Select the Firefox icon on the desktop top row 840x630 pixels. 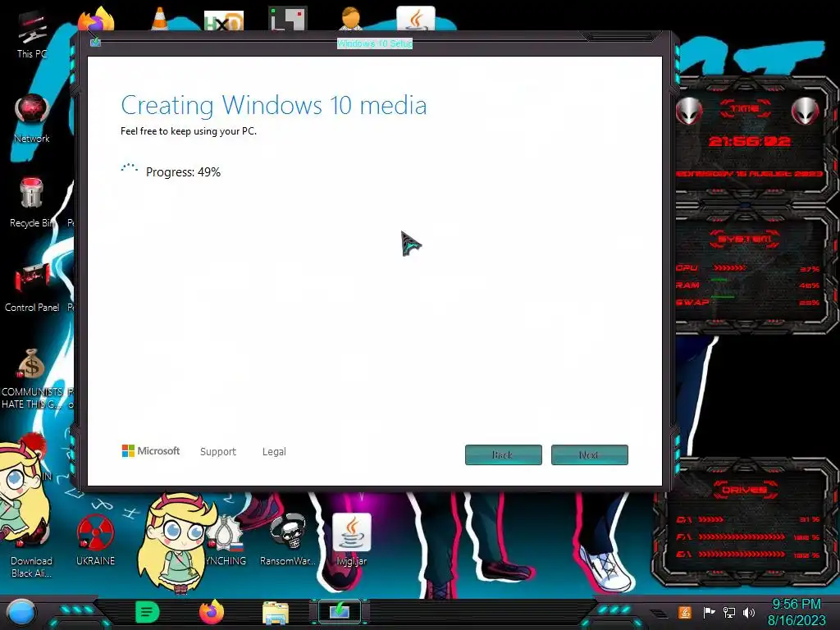[x=95, y=20]
